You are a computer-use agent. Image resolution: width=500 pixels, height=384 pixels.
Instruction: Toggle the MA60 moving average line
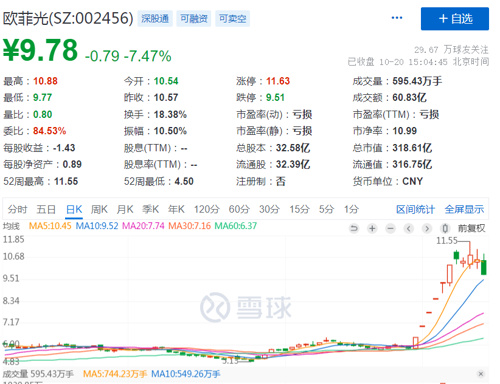[236, 226]
